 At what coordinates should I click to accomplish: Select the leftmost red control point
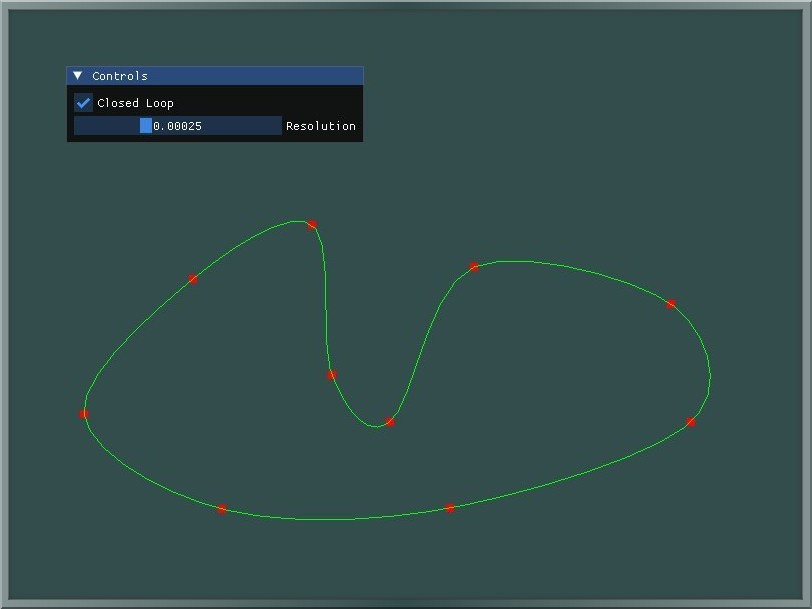pyautogui.click(x=83, y=414)
